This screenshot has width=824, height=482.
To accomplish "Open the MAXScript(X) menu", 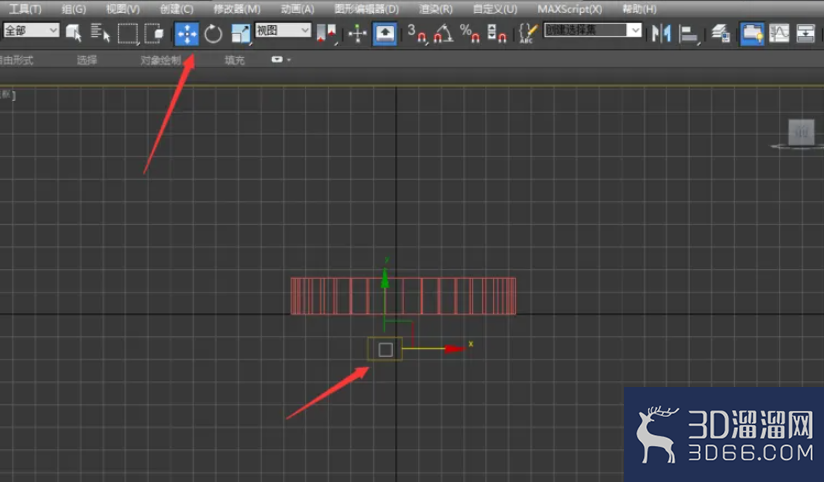I will 570,9.
